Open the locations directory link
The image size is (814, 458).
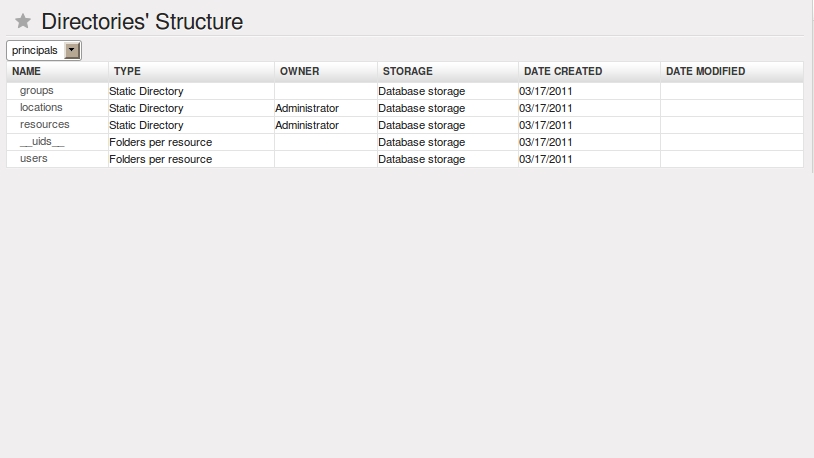[41, 108]
